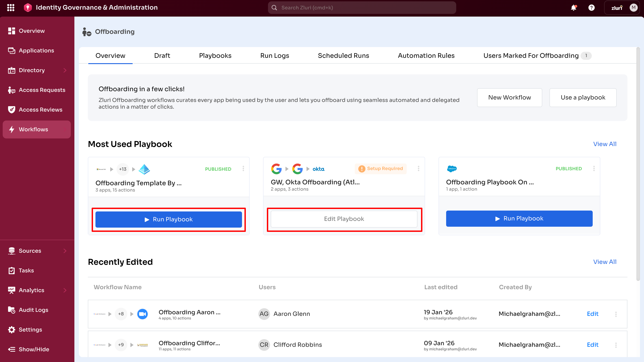Toggle sidebar with Show/Hide
The width and height of the screenshot is (644, 362).
tap(34, 349)
